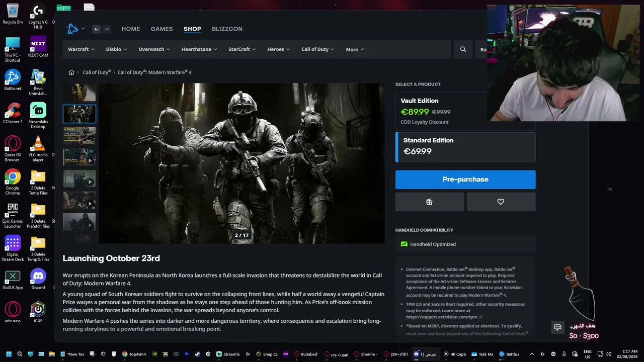Select the SHOP tab
Image resolution: width=644 pixels, height=362 pixels.
[192, 29]
